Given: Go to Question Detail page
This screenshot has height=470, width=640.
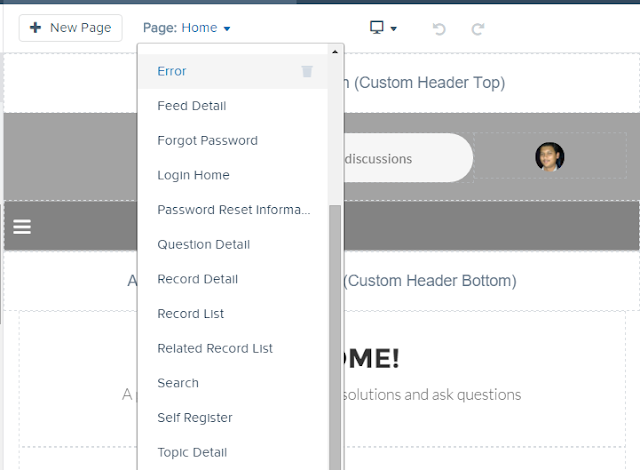Looking at the screenshot, I should pos(203,244).
